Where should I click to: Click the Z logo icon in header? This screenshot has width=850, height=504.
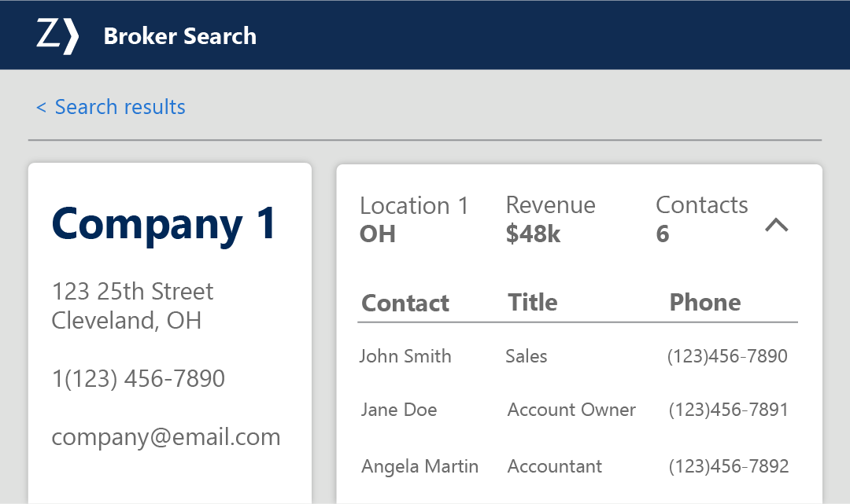[57, 36]
